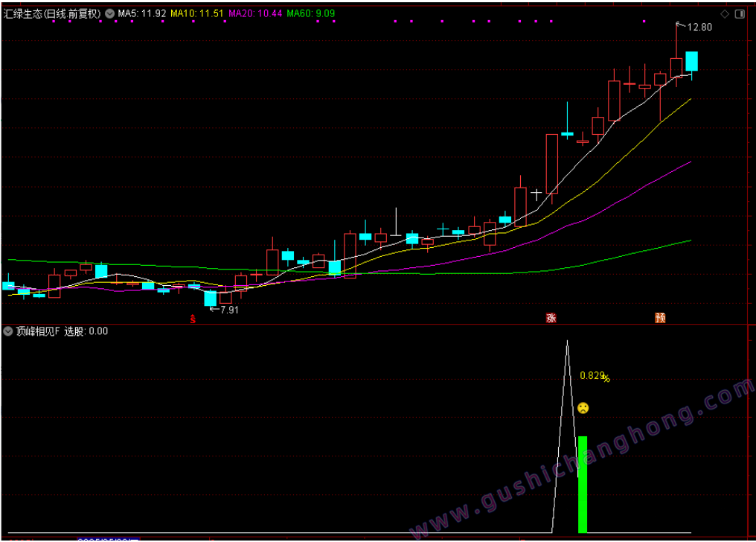Select the MA20: 10.44 indicator label
Image resolution: width=756 pixels, height=542 pixels.
(x=255, y=13)
